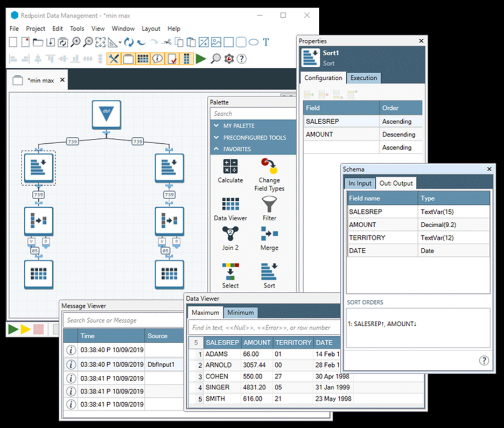
Task: Open the Layout menu
Action: tap(151, 29)
